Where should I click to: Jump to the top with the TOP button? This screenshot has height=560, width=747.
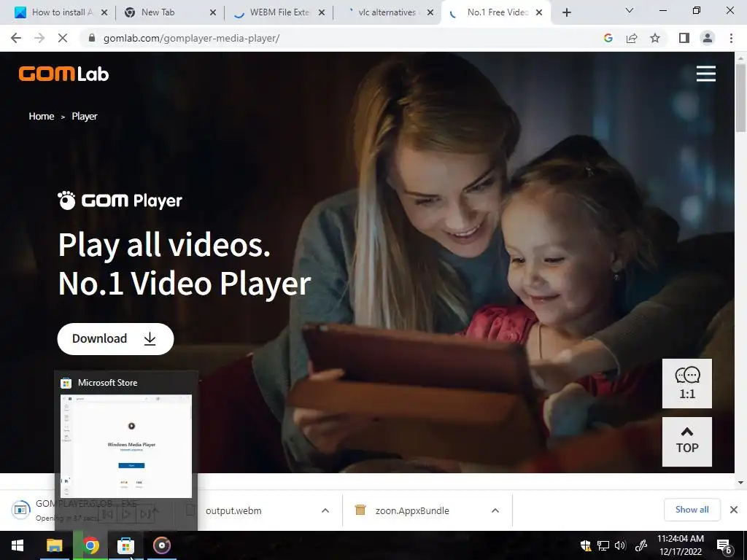687,441
